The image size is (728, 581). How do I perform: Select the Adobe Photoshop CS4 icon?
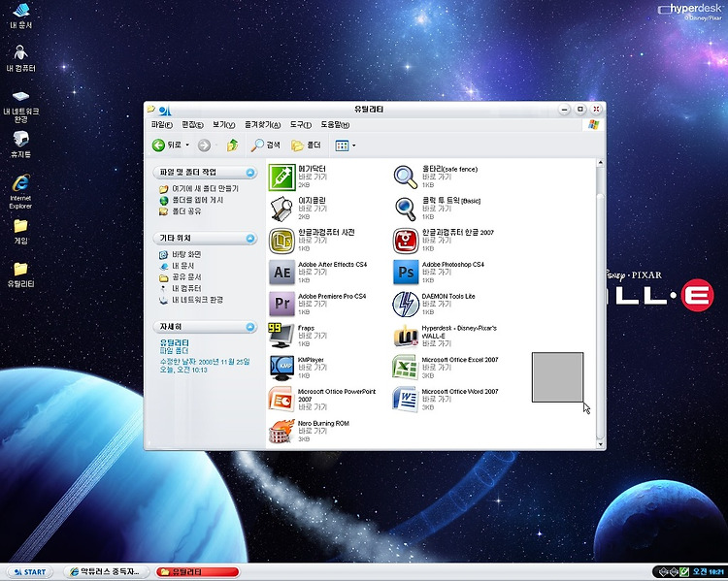click(406, 272)
